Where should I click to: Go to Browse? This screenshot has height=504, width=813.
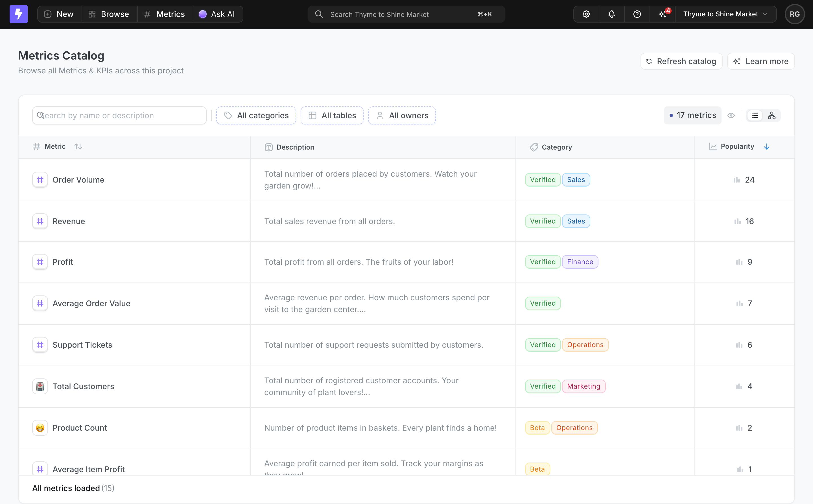109,14
